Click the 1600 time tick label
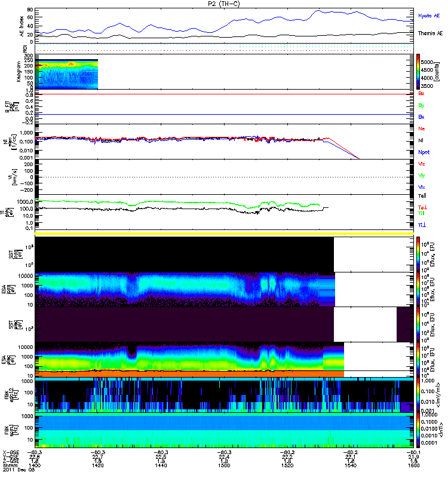This screenshot has height=478, width=448. click(413, 465)
